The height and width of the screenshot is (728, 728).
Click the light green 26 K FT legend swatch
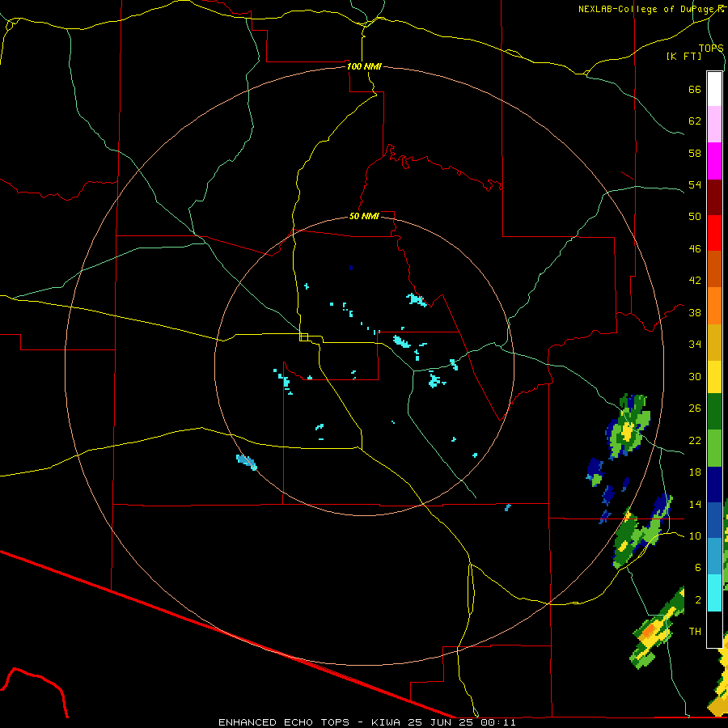tap(714, 448)
